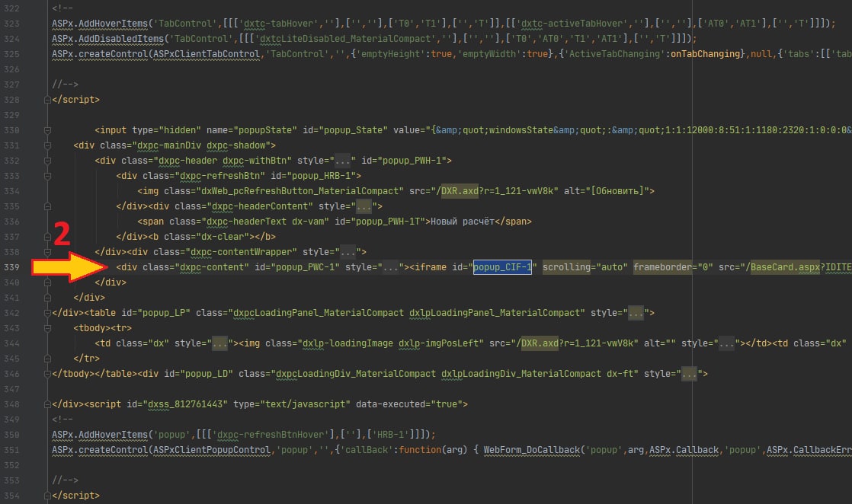Toggle the fold marker on line 354
This screenshot has height=504, width=852.
click(x=47, y=496)
